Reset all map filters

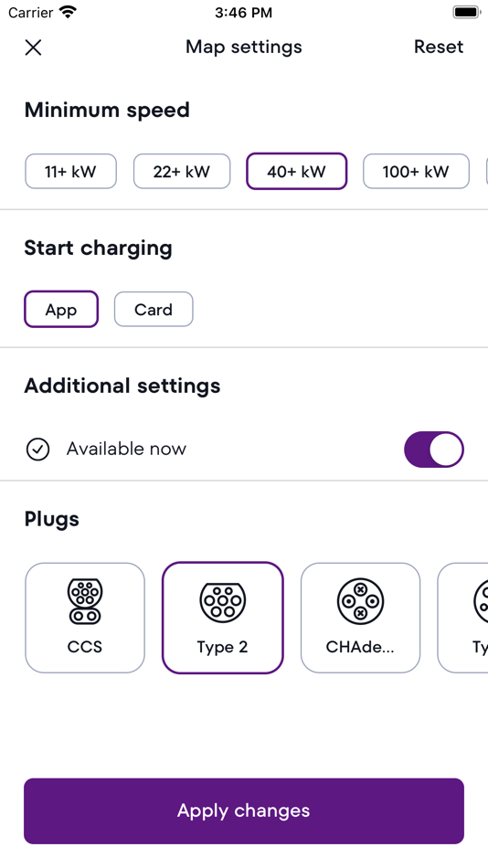coord(439,47)
